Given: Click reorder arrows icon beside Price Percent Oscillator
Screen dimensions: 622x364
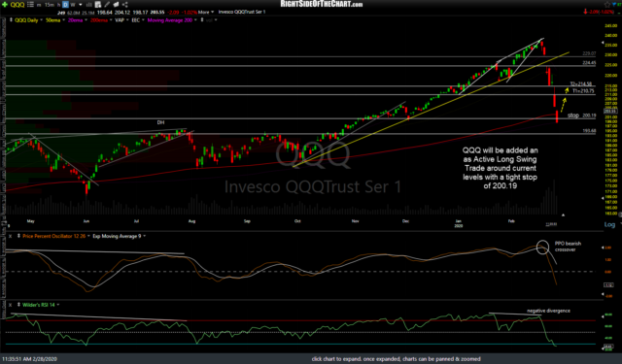Looking at the screenshot, I should (18, 236).
